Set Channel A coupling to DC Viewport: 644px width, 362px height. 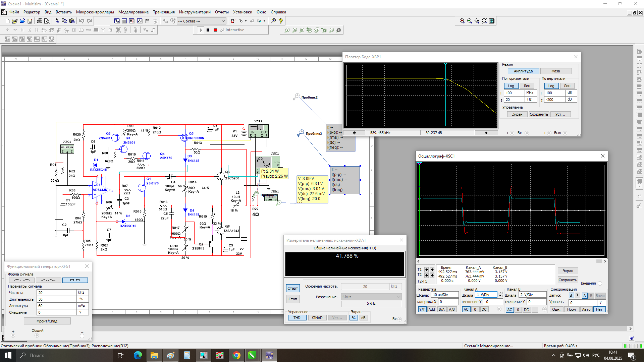click(x=484, y=310)
